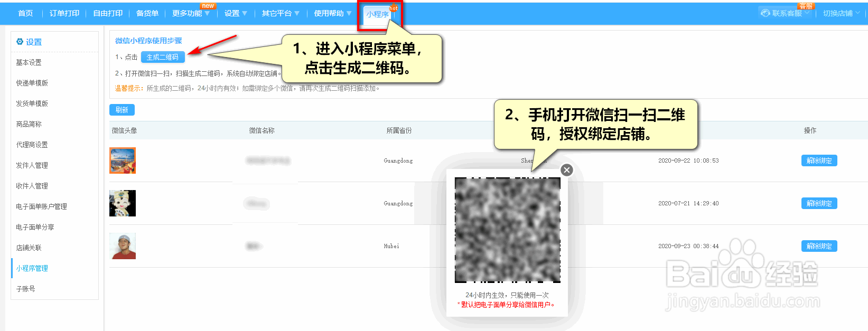This screenshot has width=868, height=331.
Task: Expand the 其它平台 dropdown
Action: point(281,13)
